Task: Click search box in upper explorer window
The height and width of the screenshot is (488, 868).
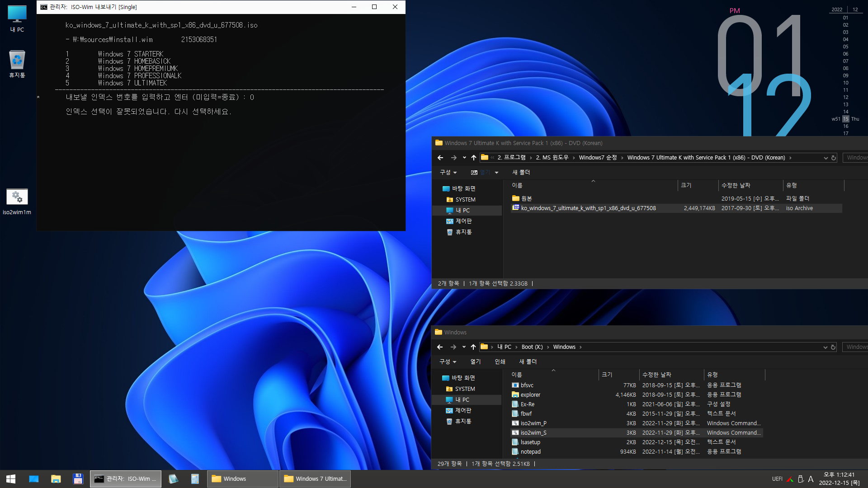Action: tap(855, 158)
